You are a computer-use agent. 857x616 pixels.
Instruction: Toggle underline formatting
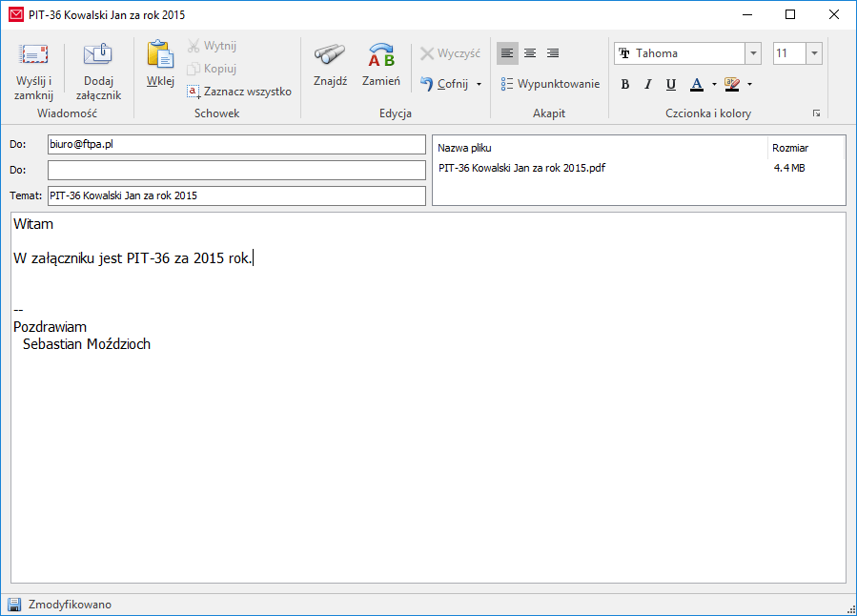click(671, 84)
